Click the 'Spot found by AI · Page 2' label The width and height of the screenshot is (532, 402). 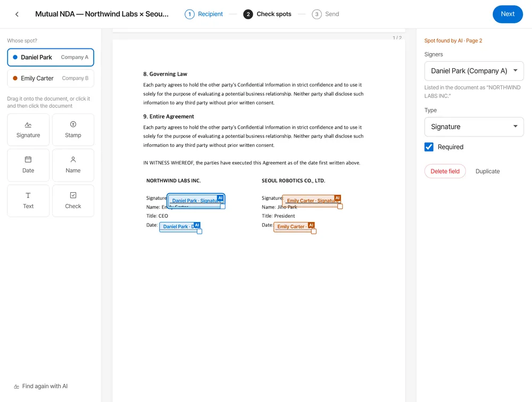[453, 41]
